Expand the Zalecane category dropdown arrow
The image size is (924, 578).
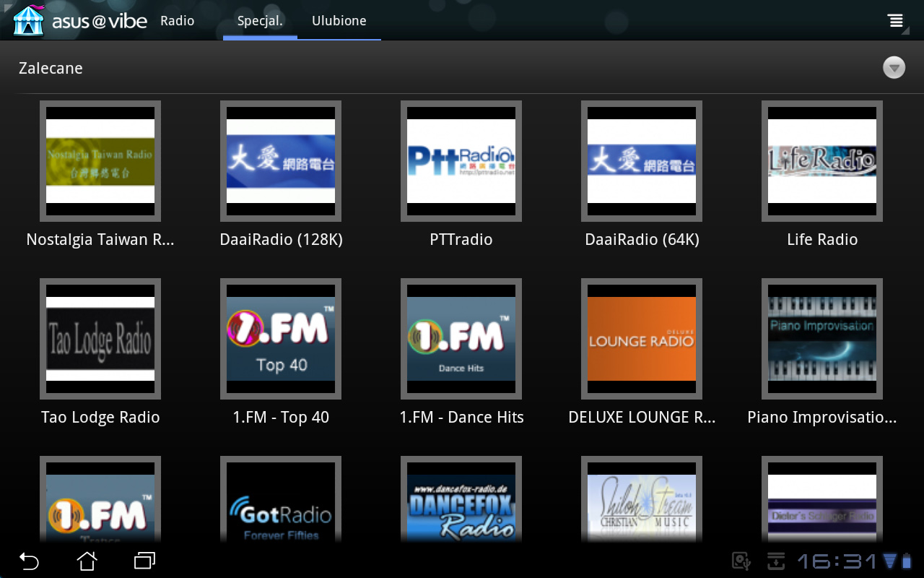tap(894, 68)
